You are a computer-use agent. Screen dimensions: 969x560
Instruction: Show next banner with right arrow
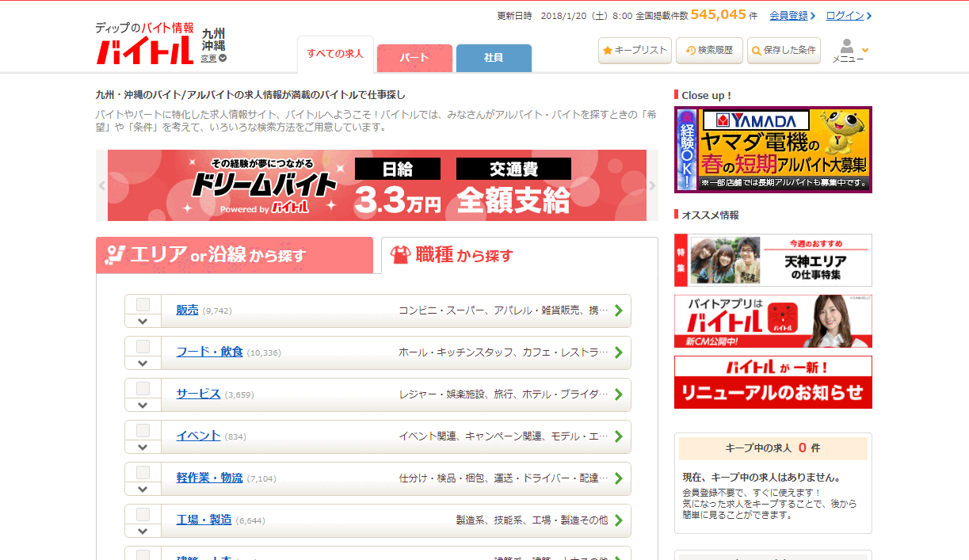[652, 185]
